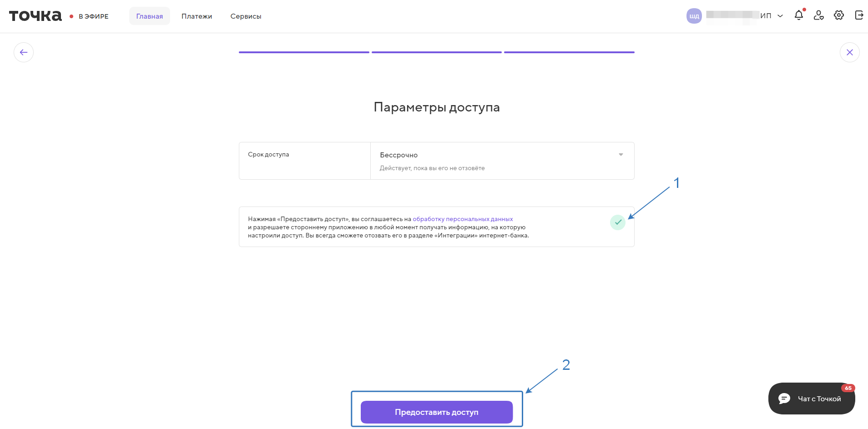Screen dimensions: 868x429
Task: Open the обработку персональных данных link
Action: point(463,219)
